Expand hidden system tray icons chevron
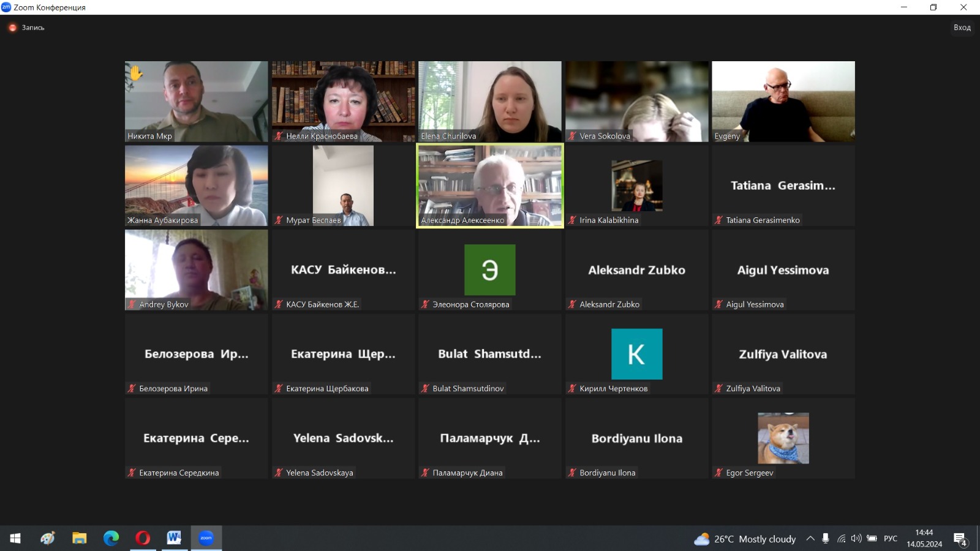 coord(810,538)
